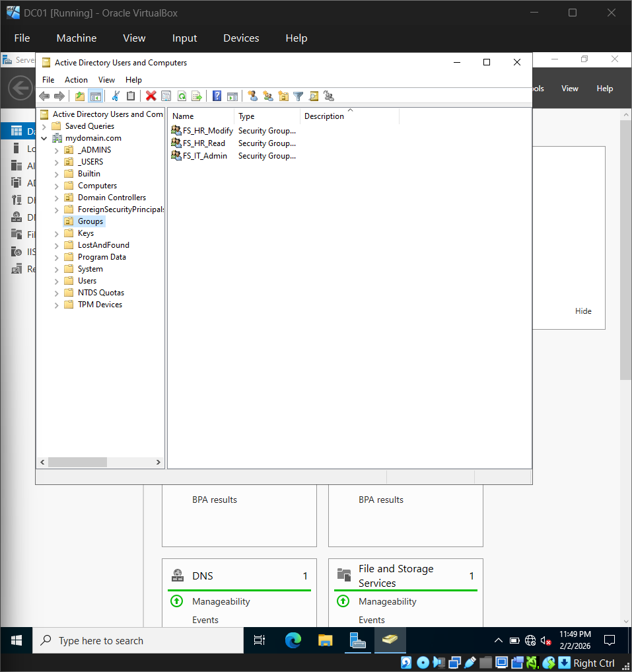
Task: Open Task View from taskbar
Action: (260, 641)
